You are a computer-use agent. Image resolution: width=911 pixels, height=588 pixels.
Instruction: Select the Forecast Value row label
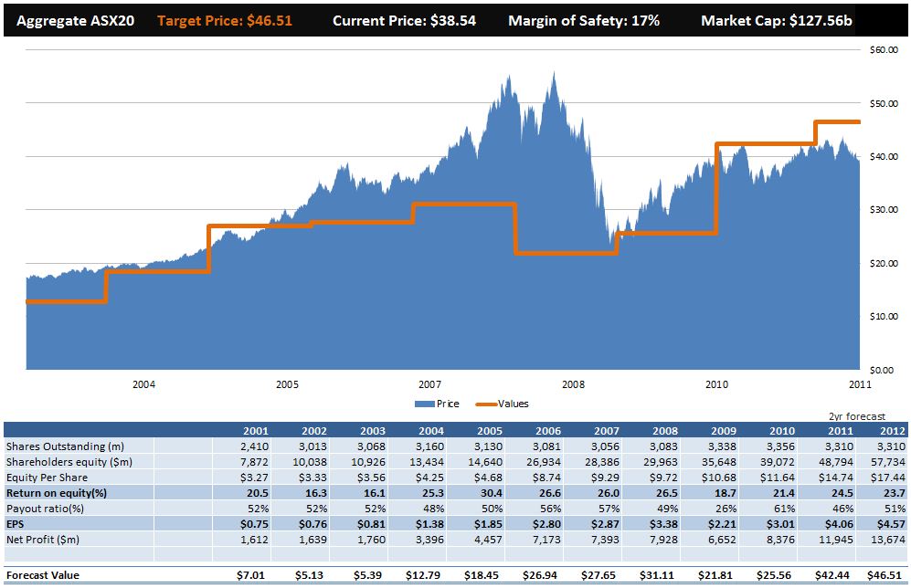click(x=44, y=575)
